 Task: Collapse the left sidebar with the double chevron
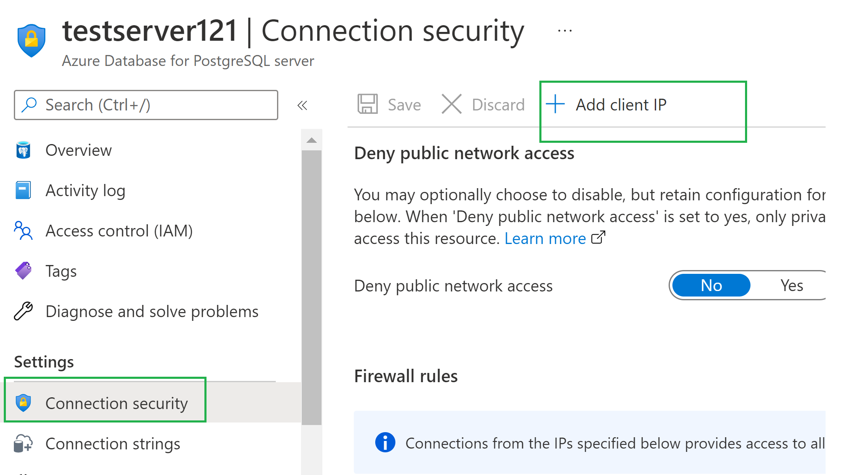pyautogui.click(x=302, y=105)
